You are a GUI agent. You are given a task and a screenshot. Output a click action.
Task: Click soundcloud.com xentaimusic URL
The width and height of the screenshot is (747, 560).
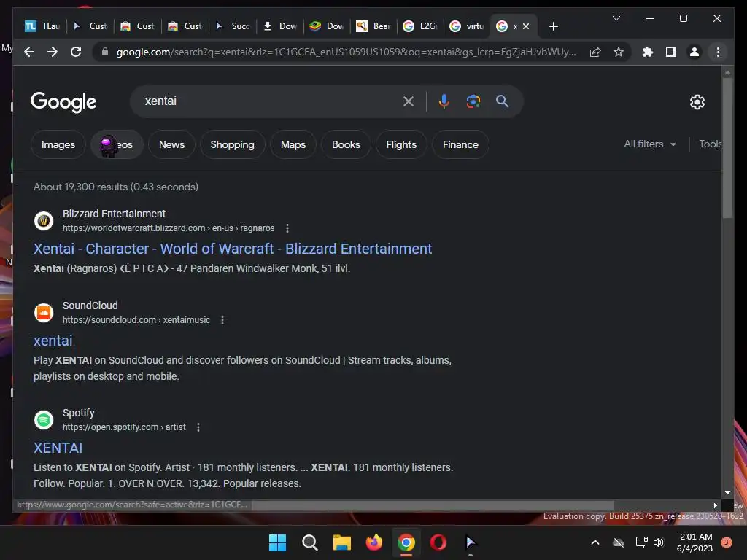[136, 320]
